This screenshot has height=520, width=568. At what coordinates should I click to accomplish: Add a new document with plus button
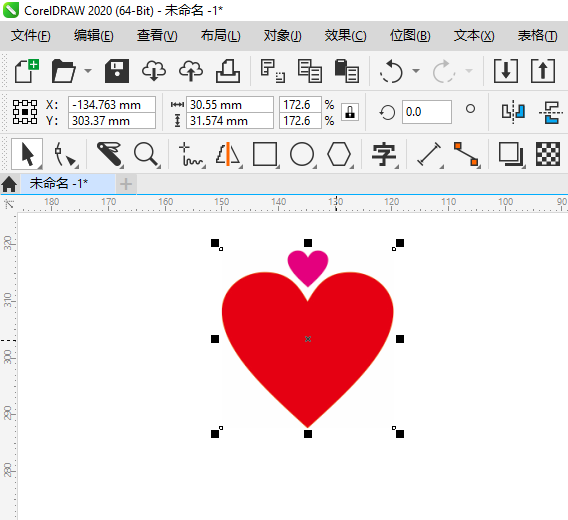pyautogui.click(x=126, y=184)
